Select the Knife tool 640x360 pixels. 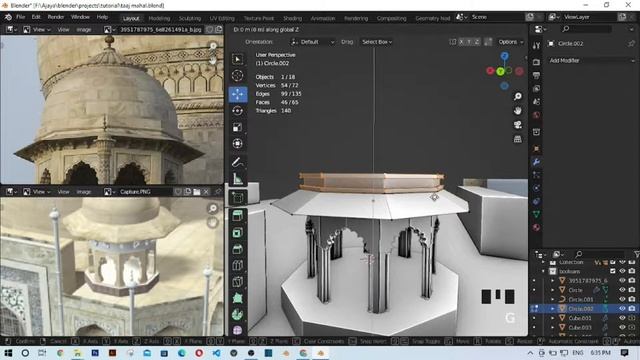238,282
